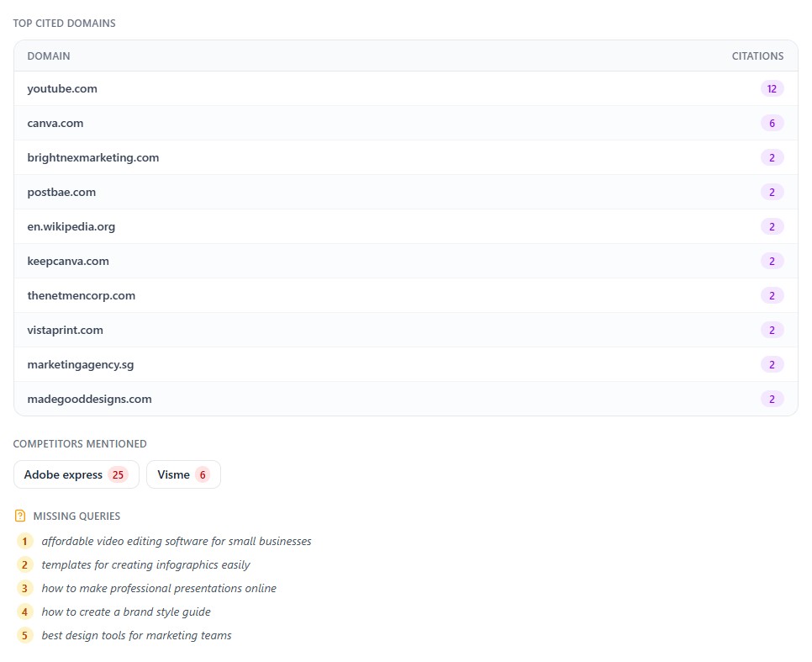Click the number 4 missing-query badge
812x662 pixels.
(24, 612)
